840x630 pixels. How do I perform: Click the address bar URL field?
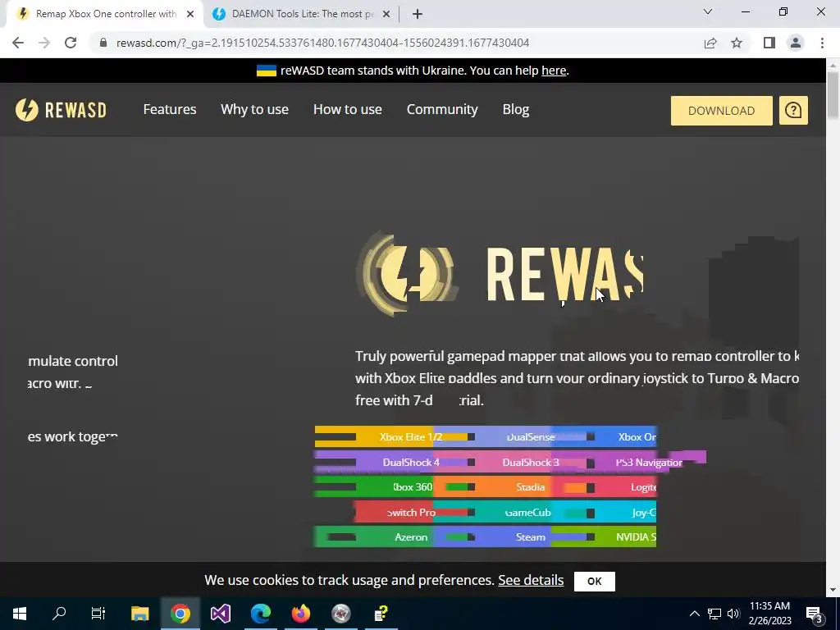(x=322, y=43)
